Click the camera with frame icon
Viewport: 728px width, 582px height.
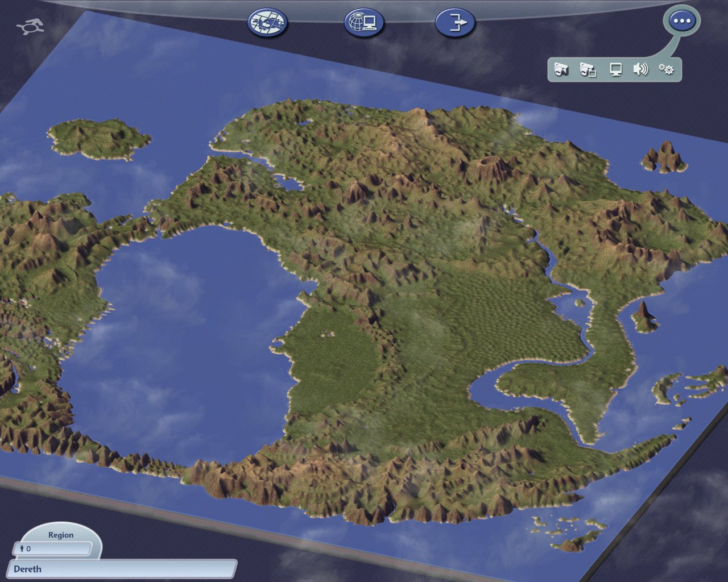[x=588, y=69]
